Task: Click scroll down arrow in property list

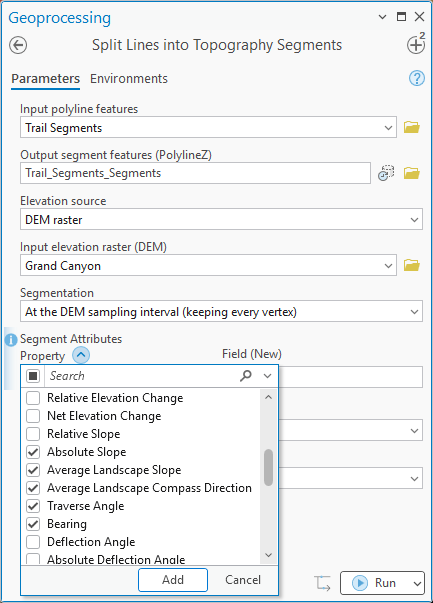Action: click(268, 555)
